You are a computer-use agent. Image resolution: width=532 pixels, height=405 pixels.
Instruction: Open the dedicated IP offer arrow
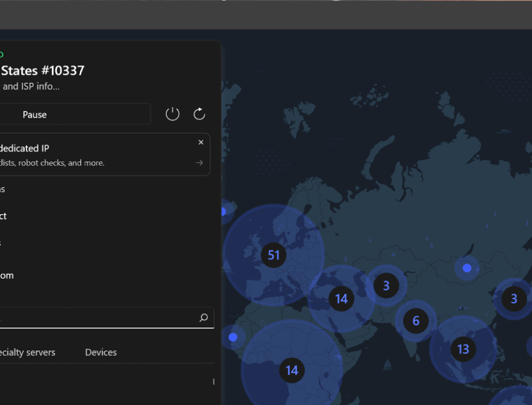[x=199, y=163]
